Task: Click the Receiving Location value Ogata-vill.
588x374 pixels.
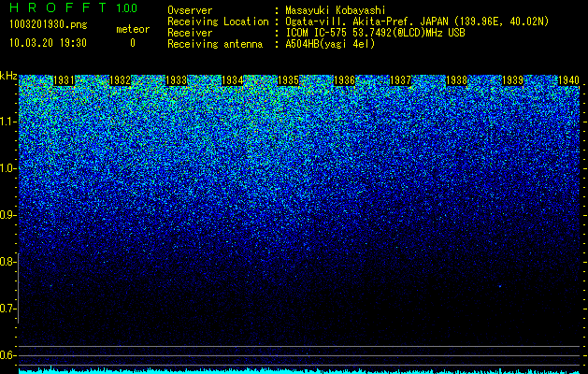Action: pos(417,22)
